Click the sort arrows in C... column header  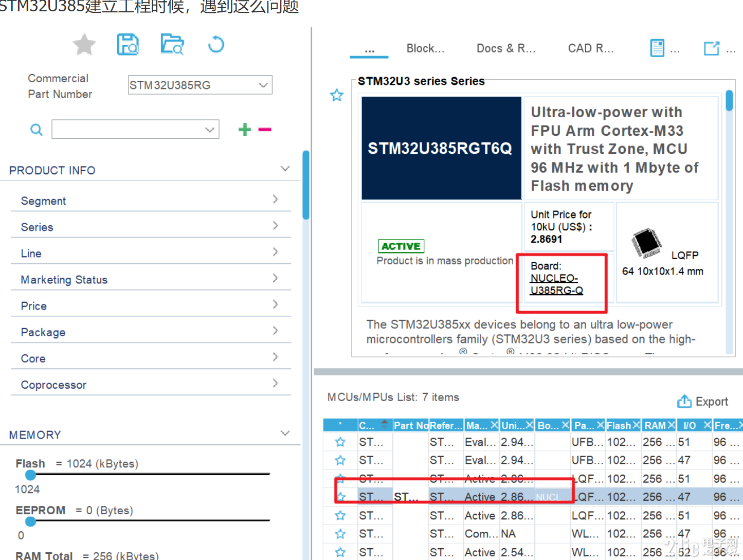[x=385, y=425]
